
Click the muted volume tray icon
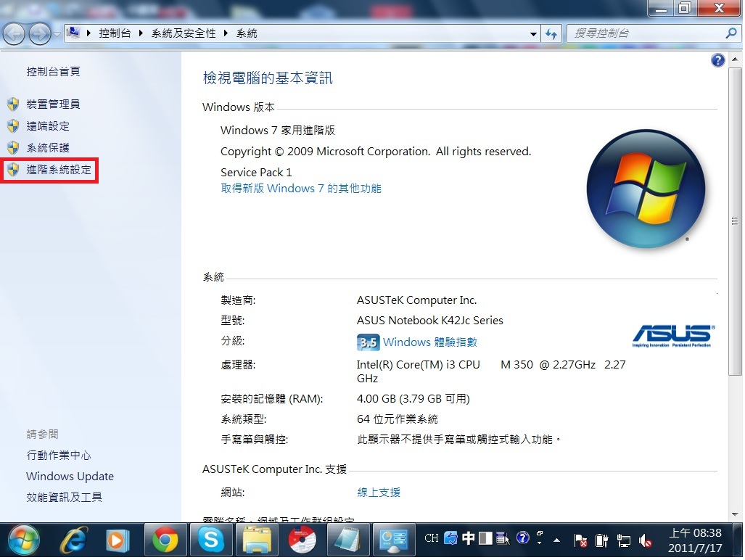(x=645, y=540)
